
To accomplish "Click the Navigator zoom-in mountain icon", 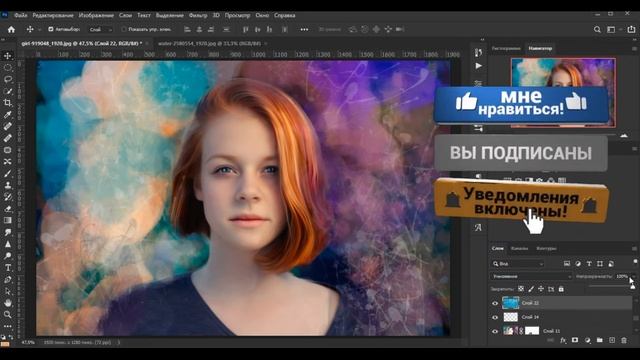I will coord(624,135).
